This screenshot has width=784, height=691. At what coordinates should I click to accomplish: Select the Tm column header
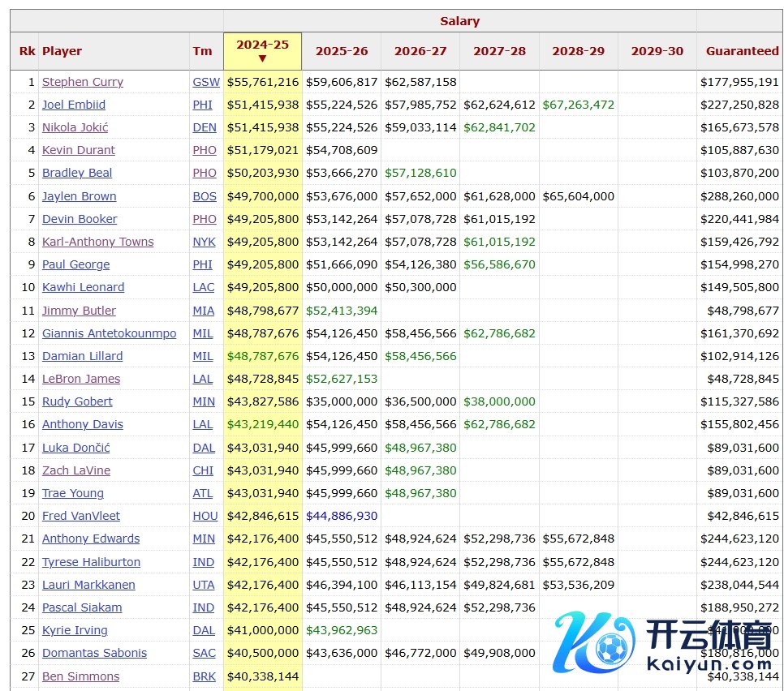[x=202, y=51]
